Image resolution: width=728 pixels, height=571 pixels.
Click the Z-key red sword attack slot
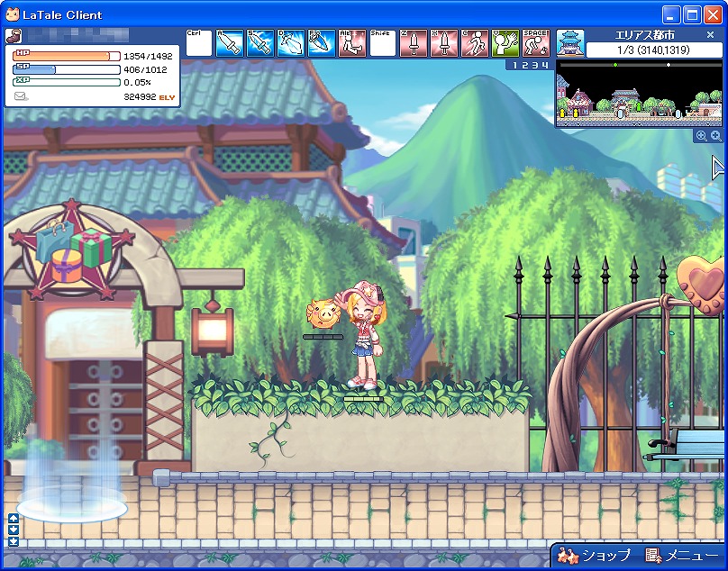(414, 43)
